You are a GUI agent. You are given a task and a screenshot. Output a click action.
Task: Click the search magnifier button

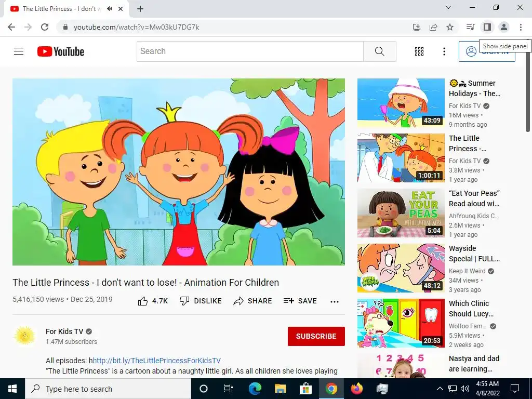click(380, 51)
